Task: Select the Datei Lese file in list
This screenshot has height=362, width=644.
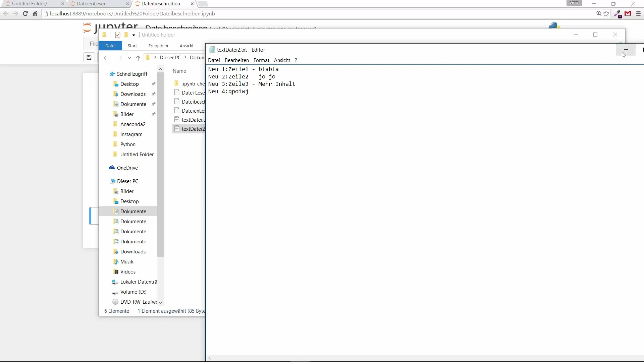Action: click(x=190, y=93)
